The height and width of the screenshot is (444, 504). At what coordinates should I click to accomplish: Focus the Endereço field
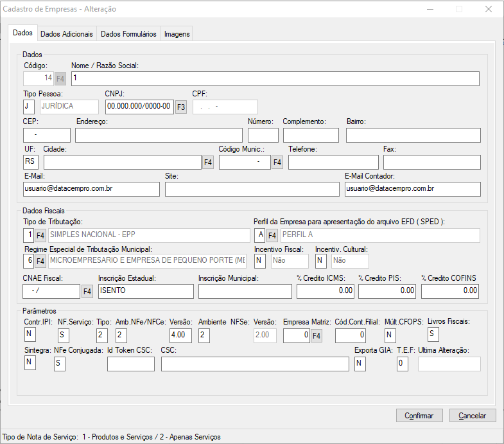coord(159,135)
